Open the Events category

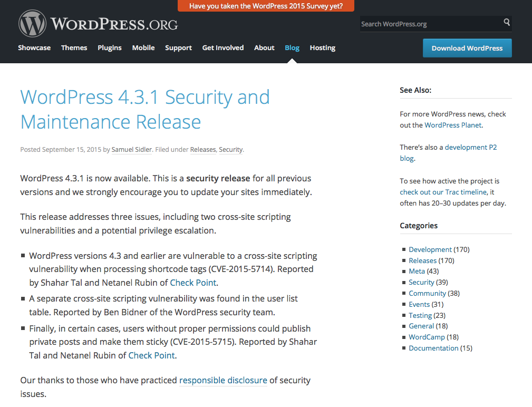[419, 305]
